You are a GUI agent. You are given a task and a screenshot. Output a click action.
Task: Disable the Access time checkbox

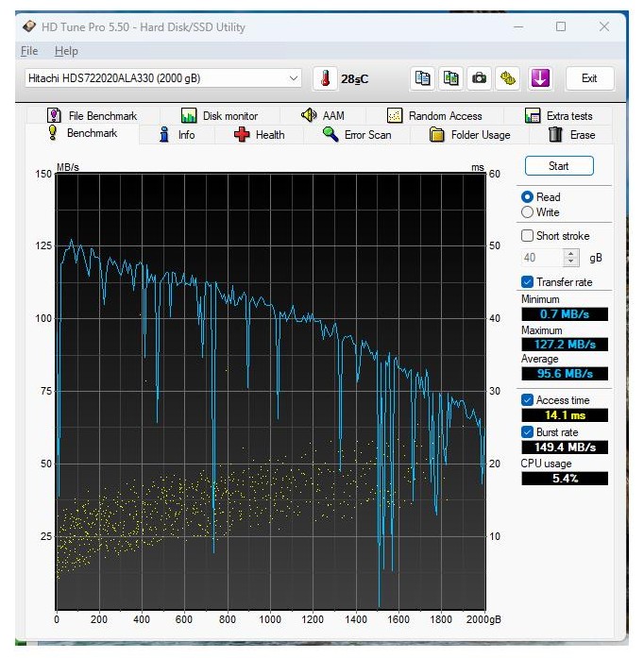tap(528, 400)
